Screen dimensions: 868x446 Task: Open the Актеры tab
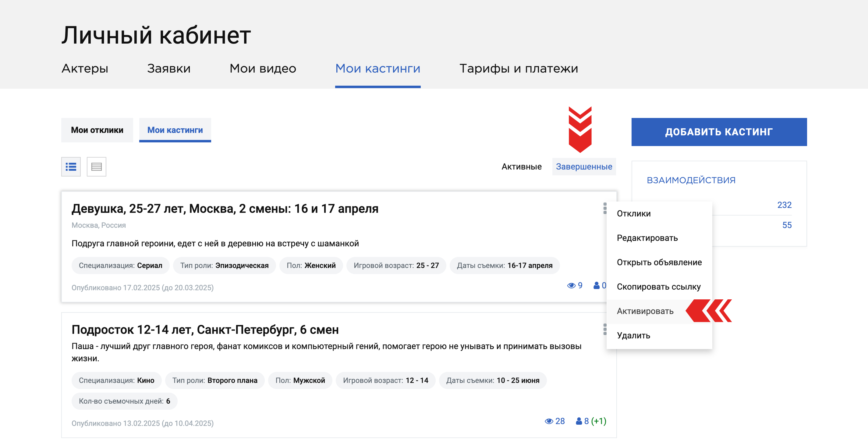(85, 69)
